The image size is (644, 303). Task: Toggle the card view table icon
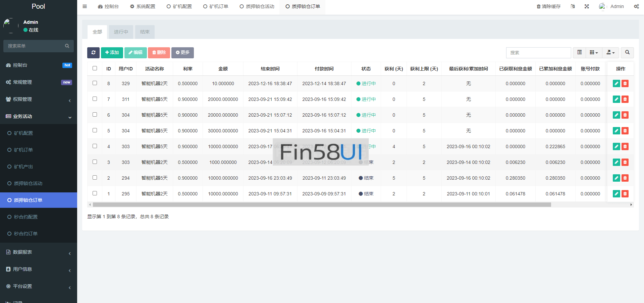579,53
